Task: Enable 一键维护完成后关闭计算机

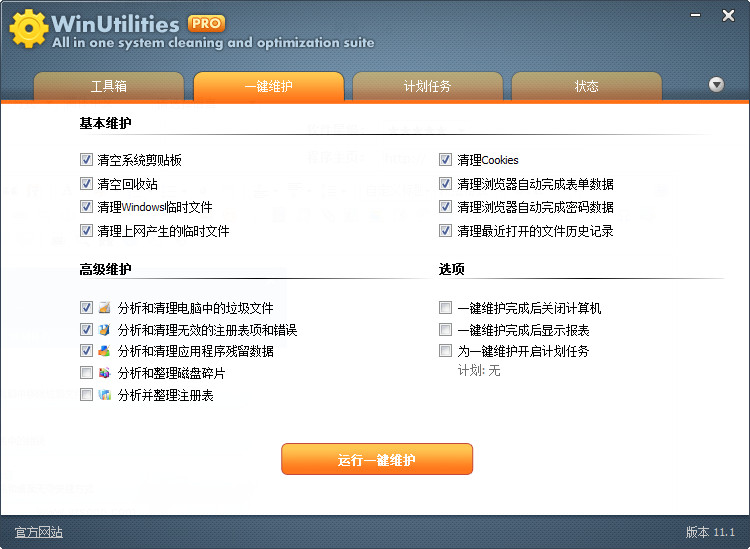Action: pyautogui.click(x=445, y=307)
